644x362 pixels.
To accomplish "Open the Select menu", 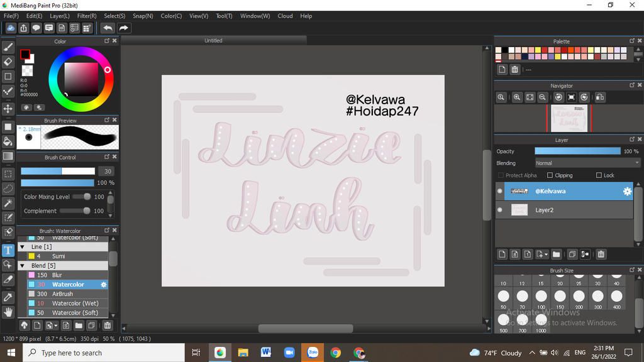I will 114,16.
